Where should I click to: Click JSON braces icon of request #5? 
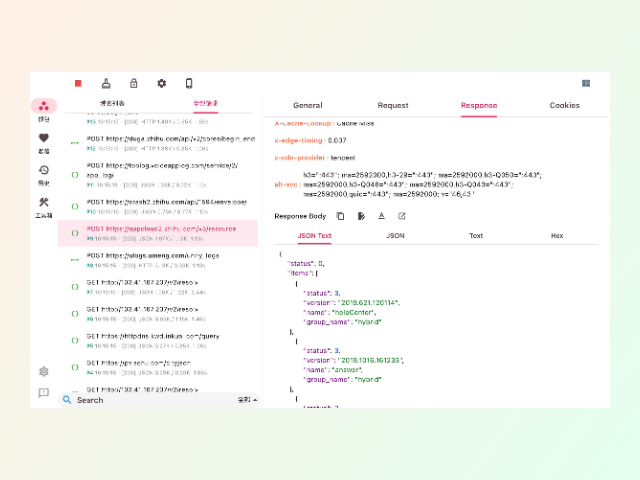point(75,340)
